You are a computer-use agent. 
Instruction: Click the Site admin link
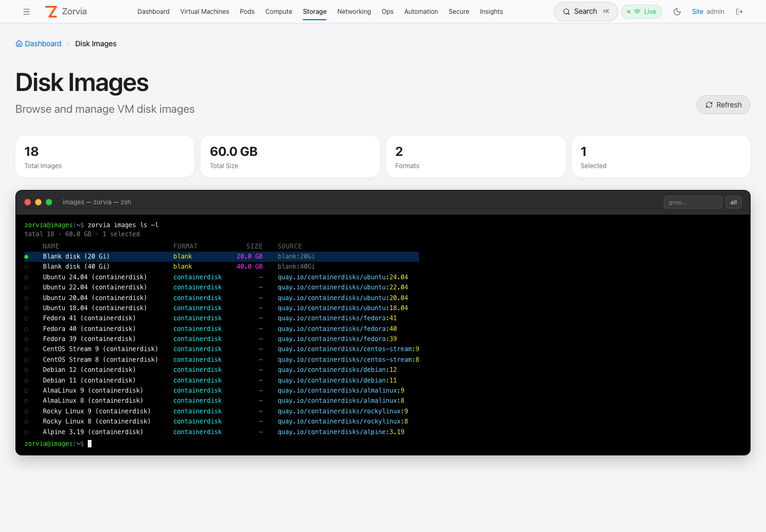[x=708, y=12]
